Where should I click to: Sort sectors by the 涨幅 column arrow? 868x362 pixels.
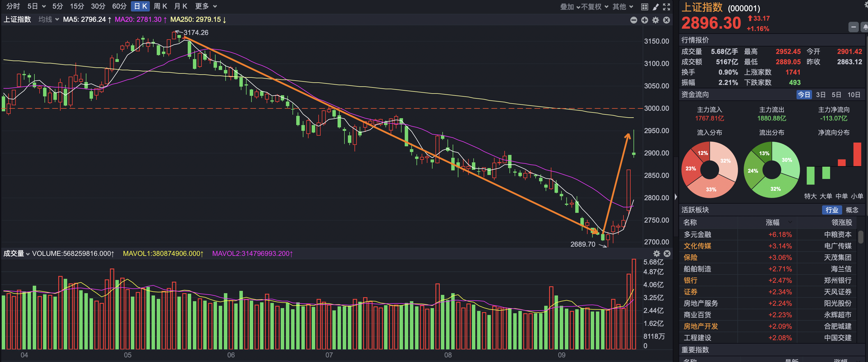click(x=790, y=222)
